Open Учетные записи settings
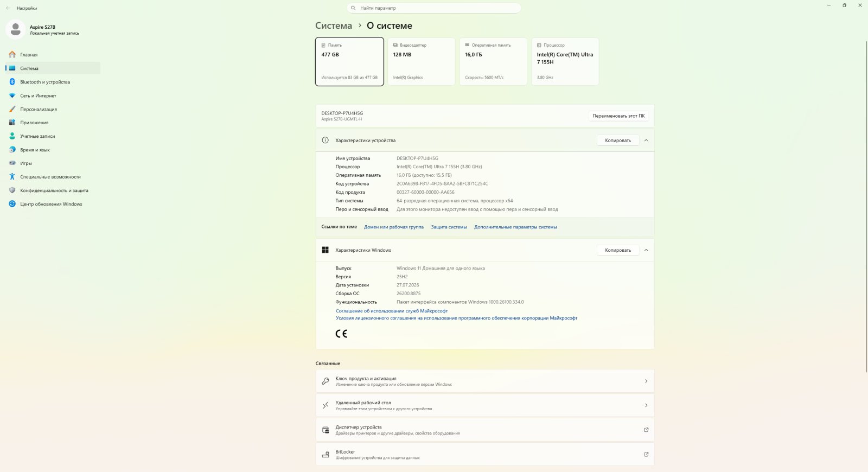Screen dimensions: 868x472 click(53, 136)
